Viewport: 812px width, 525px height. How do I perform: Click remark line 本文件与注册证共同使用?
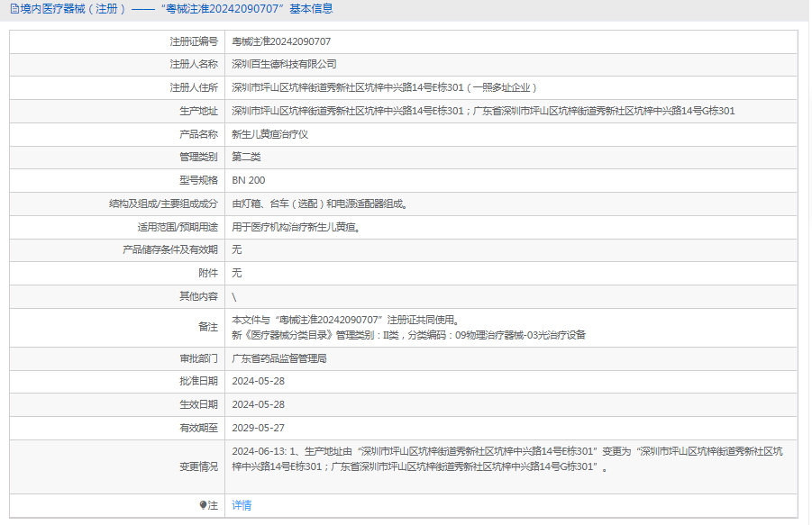pos(345,321)
